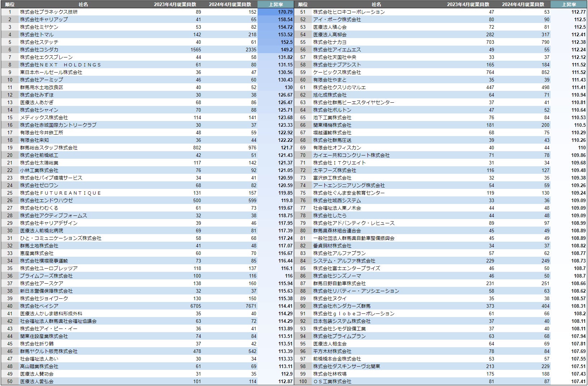The image size is (588, 386).
Task: Click the 株式会社林牧場 name cell
Action: 330,374
